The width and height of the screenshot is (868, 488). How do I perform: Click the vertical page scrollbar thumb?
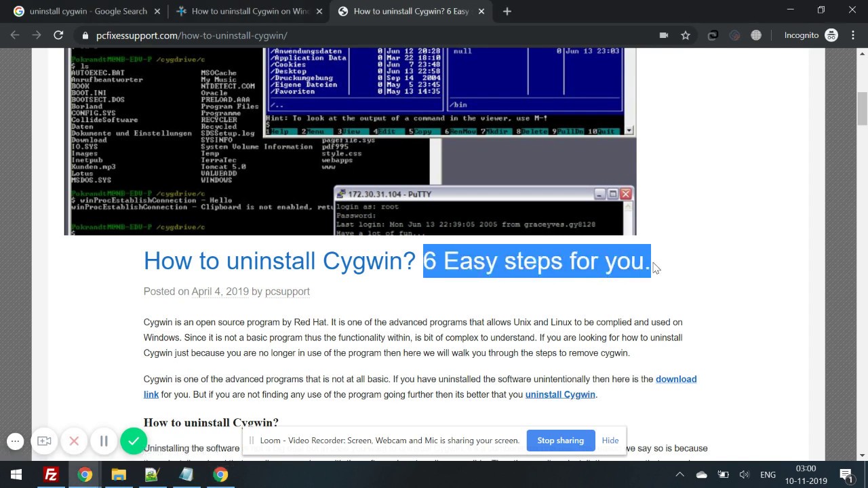[863, 108]
